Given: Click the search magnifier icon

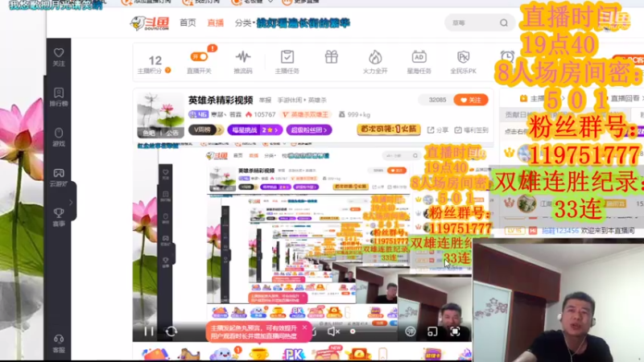Looking at the screenshot, I should point(504,23).
